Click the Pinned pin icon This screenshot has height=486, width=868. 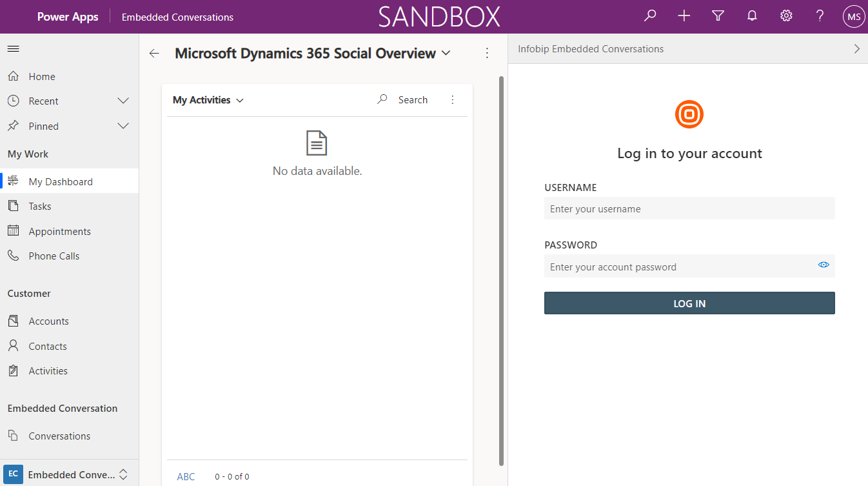coord(13,126)
